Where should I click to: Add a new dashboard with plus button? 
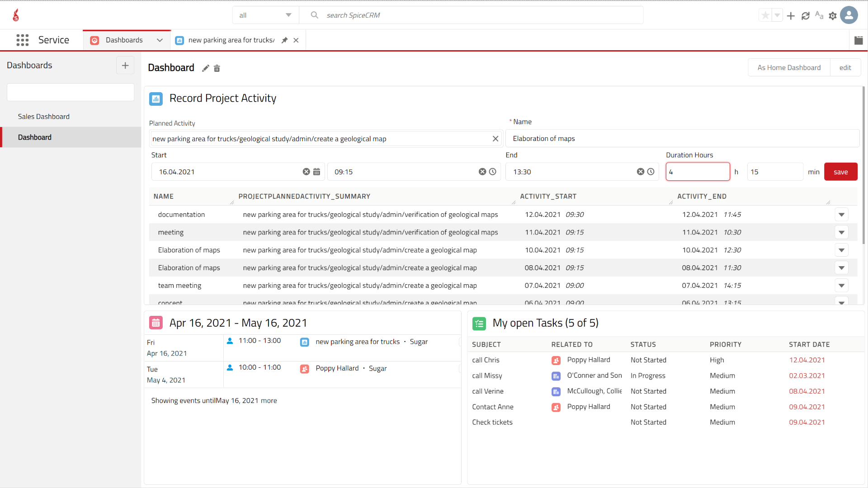[x=125, y=66]
